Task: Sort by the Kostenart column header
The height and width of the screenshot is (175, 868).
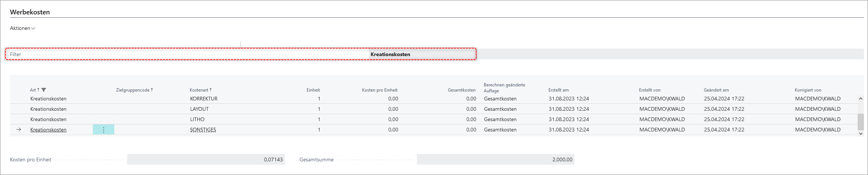Action: [200, 90]
